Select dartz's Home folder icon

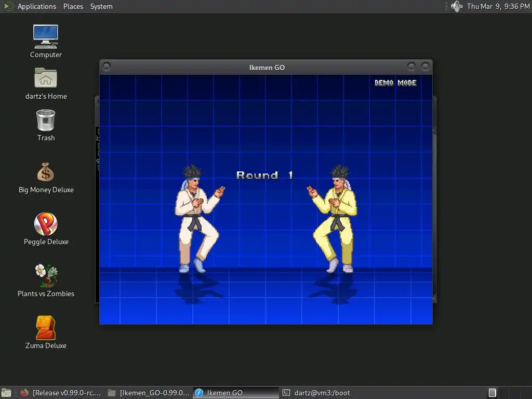(46, 84)
